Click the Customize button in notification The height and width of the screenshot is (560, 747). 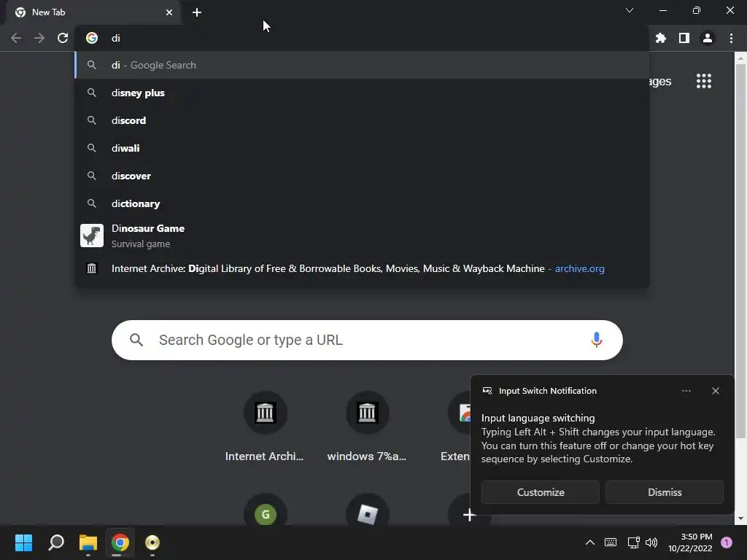541,492
